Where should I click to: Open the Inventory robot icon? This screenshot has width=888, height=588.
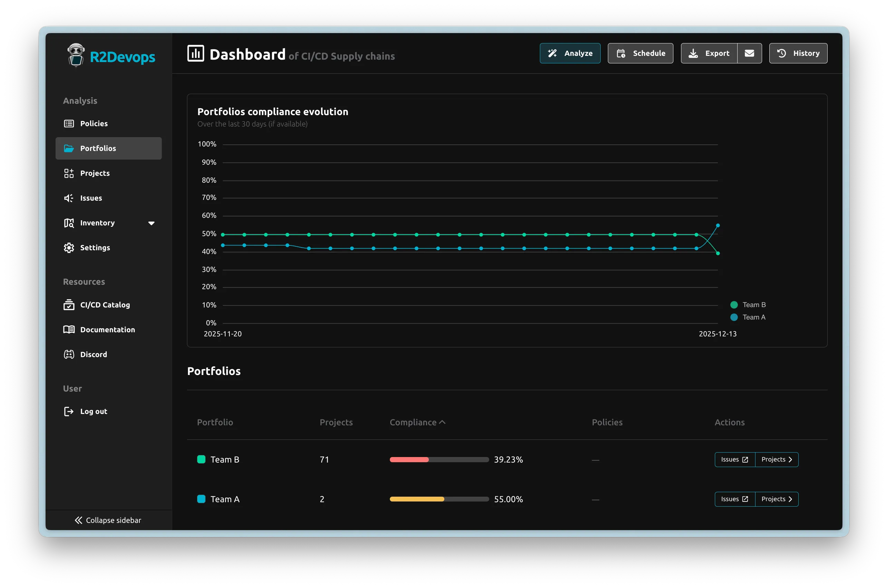(69, 223)
